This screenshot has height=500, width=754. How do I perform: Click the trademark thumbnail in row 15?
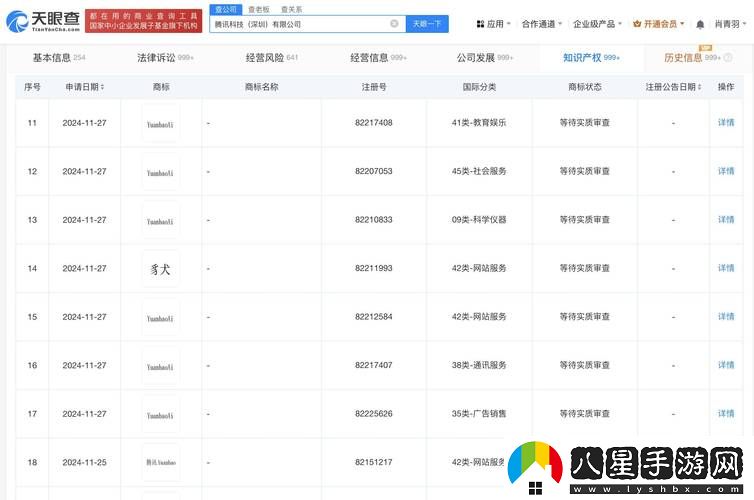pyautogui.click(x=161, y=317)
